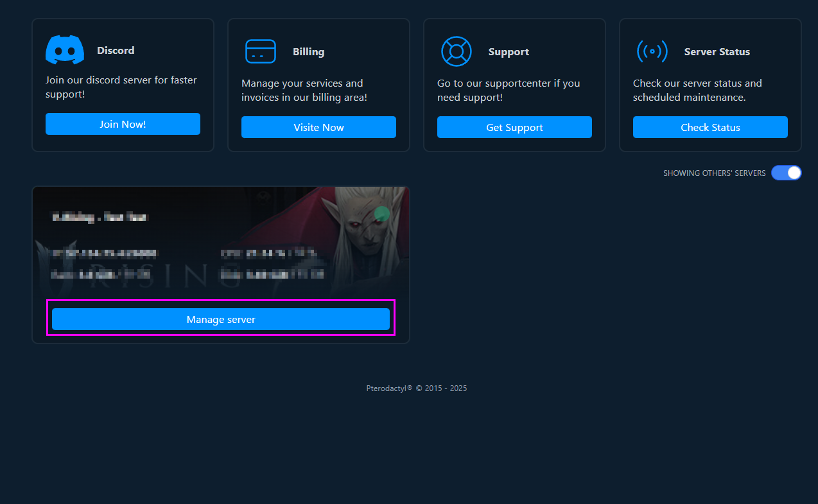Click the Billing credit card icon
818x504 pixels.
261,51
